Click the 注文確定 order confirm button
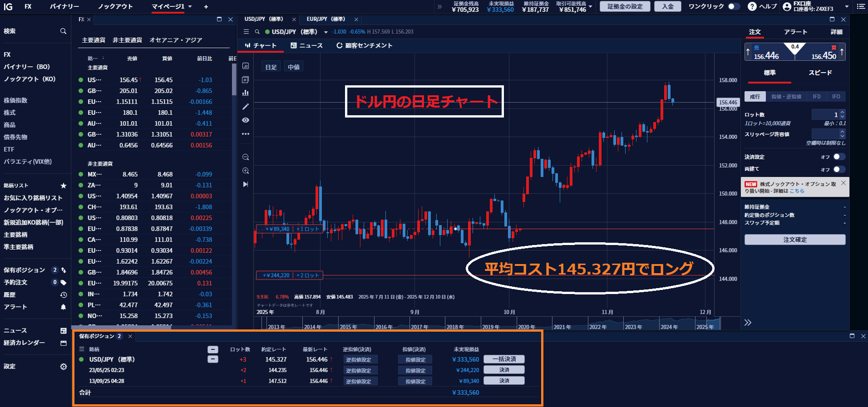This screenshot has width=868, height=407. click(794, 240)
